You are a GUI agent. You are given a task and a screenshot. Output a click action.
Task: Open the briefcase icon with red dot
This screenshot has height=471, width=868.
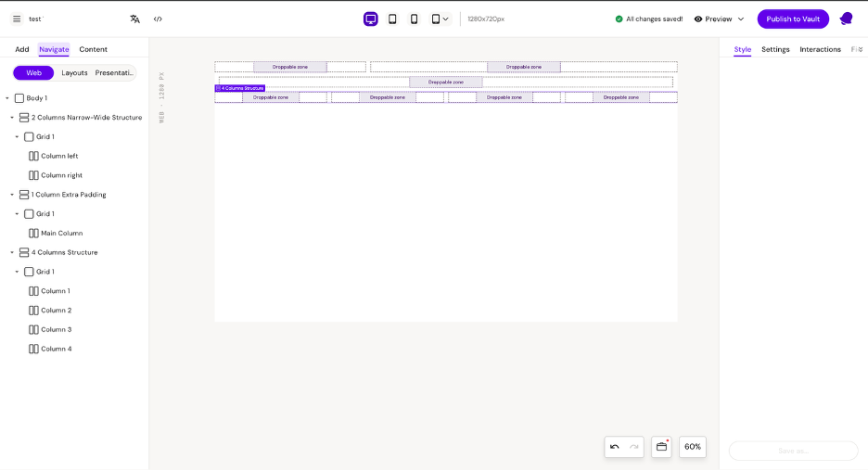click(661, 447)
